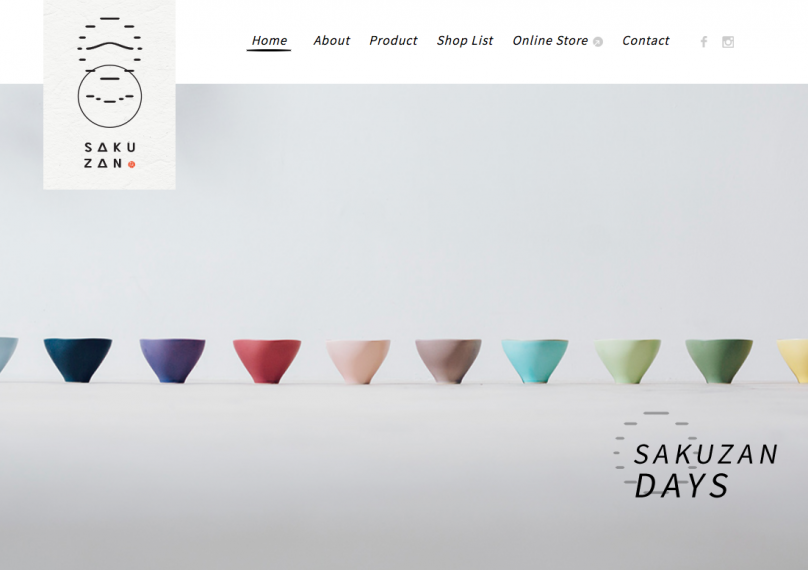This screenshot has height=570, width=808.
Task: Click the external-link arrow beside Online Store
Action: [x=598, y=42]
